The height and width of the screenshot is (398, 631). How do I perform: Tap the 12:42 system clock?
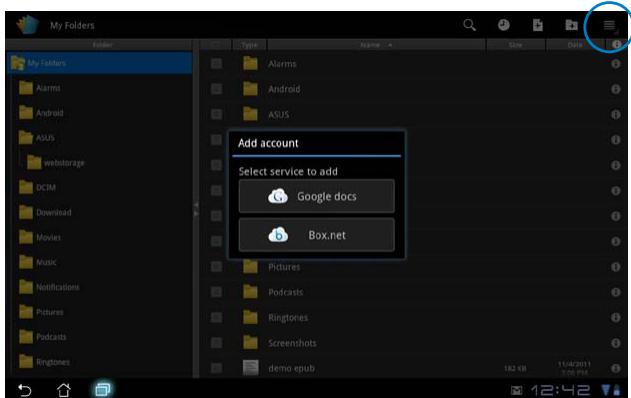coord(561,390)
